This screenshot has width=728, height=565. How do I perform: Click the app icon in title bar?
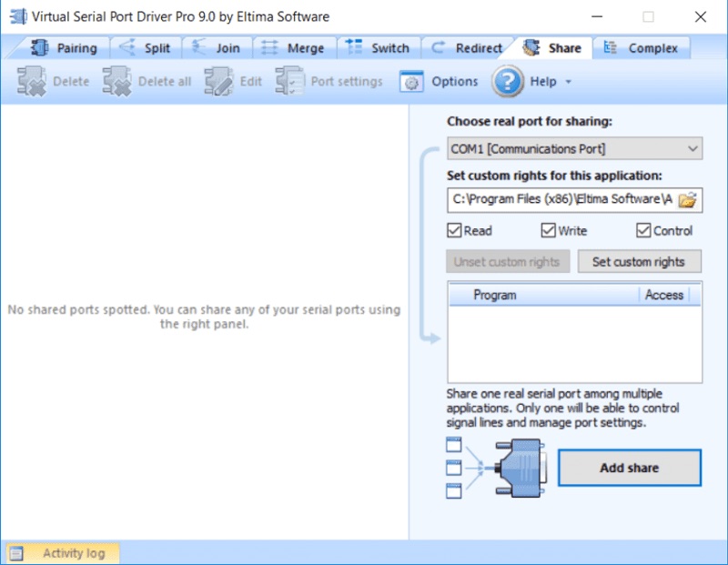coord(18,16)
